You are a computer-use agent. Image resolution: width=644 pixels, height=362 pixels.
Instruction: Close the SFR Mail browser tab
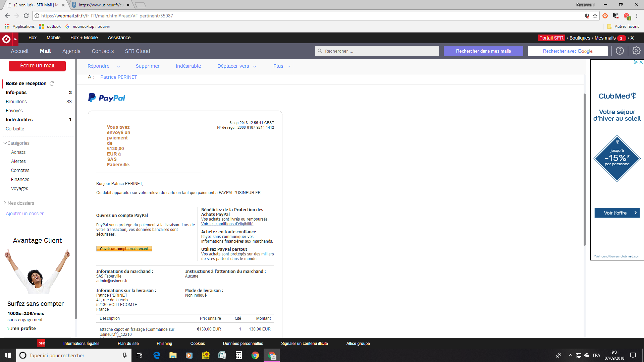(x=63, y=5)
